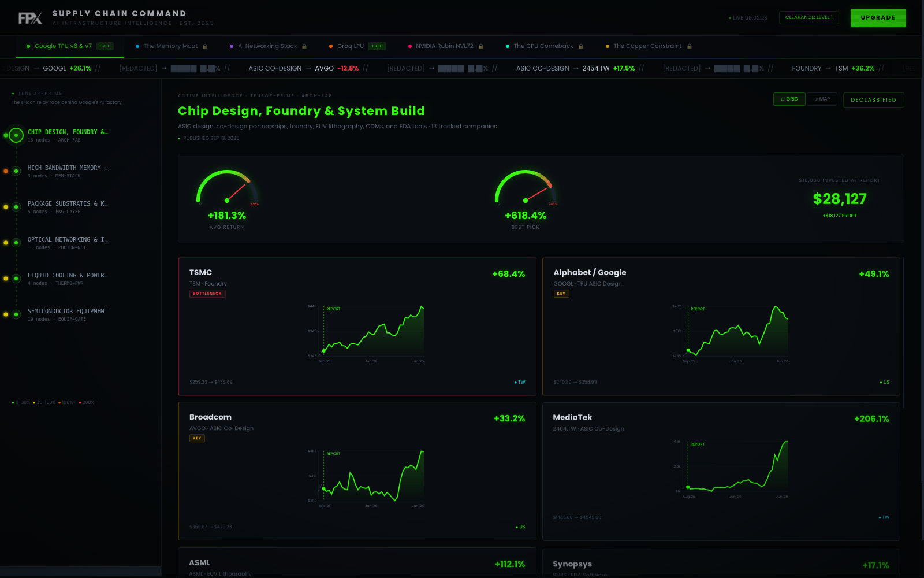Click the yellow status dot beside Optical Networking

6,243
